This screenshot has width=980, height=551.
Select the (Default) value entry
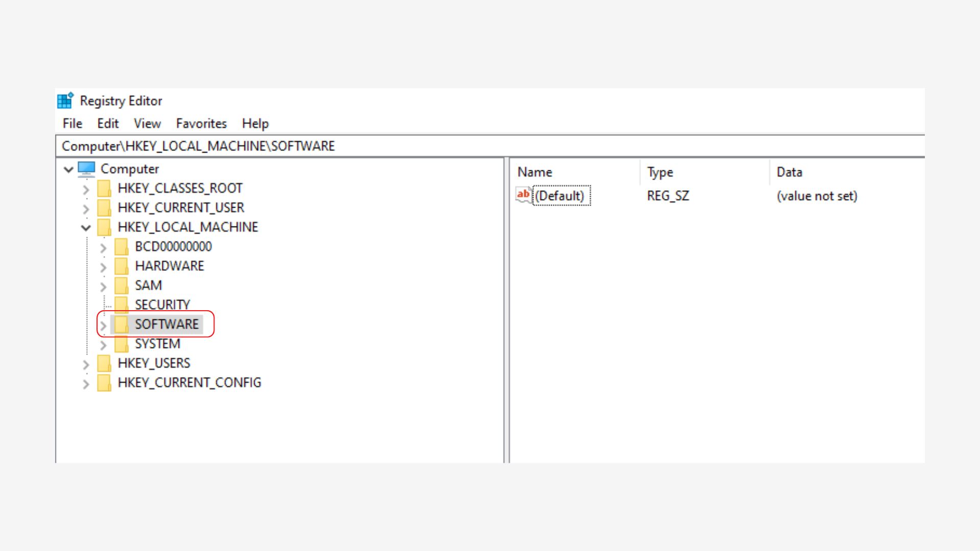[560, 196]
